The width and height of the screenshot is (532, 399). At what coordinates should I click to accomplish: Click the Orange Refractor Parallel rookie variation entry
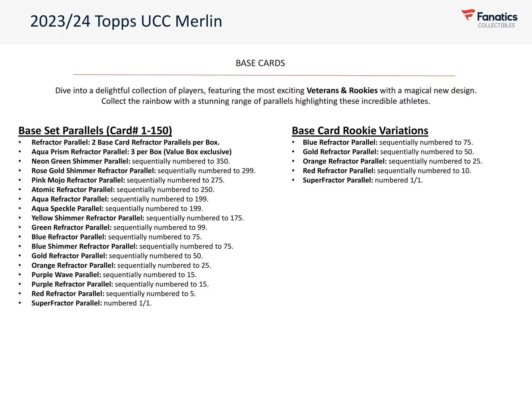(x=392, y=161)
